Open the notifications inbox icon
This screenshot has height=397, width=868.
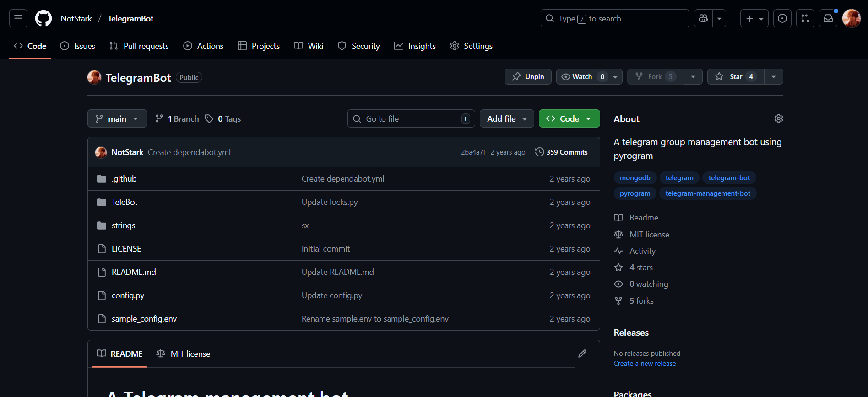point(828,18)
